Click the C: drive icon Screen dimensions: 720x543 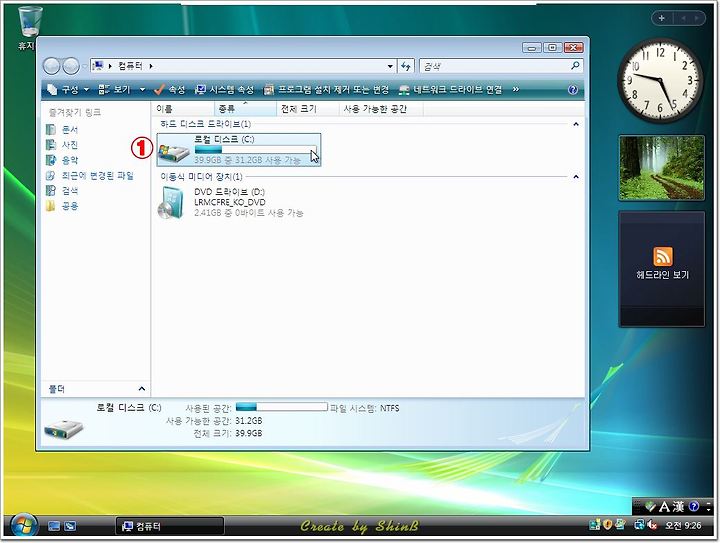click(174, 151)
